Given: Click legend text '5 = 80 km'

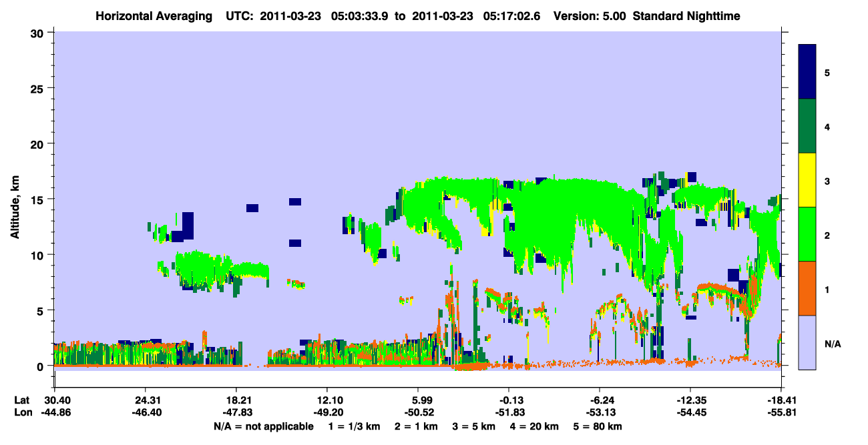Looking at the screenshot, I should point(599,426).
